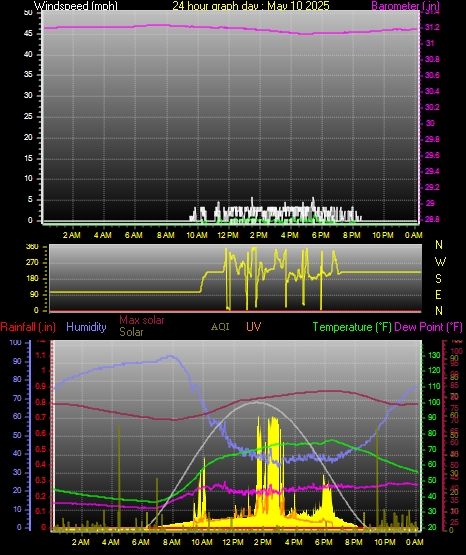Click the "4 AM" label under the bottom graph
The width and height of the screenshot is (466, 555).
coord(111,542)
